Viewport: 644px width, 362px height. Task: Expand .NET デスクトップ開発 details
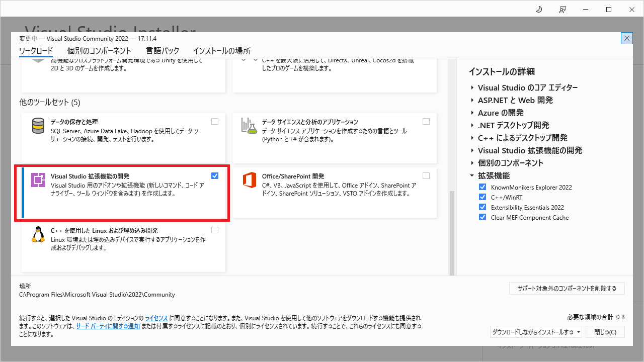click(x=472, y=125)
